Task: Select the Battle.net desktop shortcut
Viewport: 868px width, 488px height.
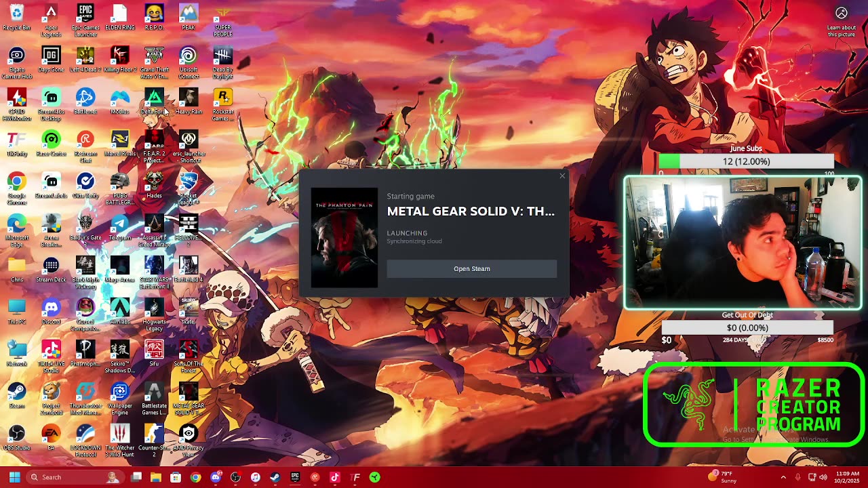Action: tap(85, 102)
